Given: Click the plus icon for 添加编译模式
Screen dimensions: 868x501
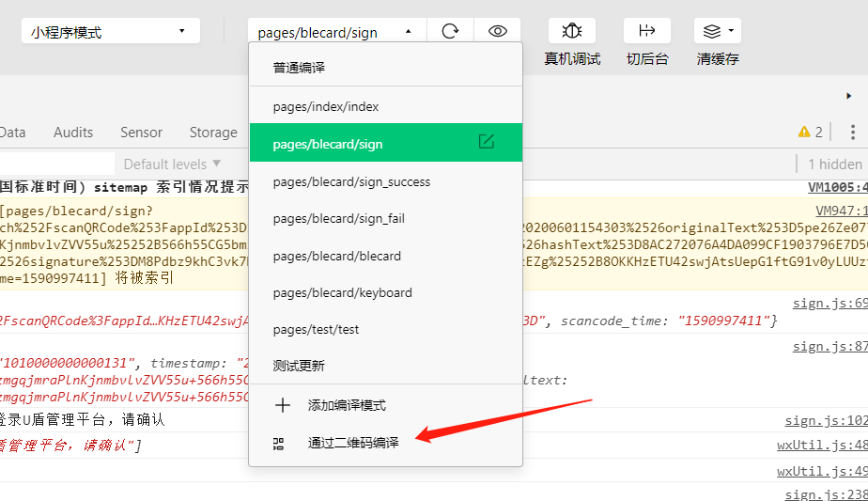Looking at the screenshot, I should 283,405.
